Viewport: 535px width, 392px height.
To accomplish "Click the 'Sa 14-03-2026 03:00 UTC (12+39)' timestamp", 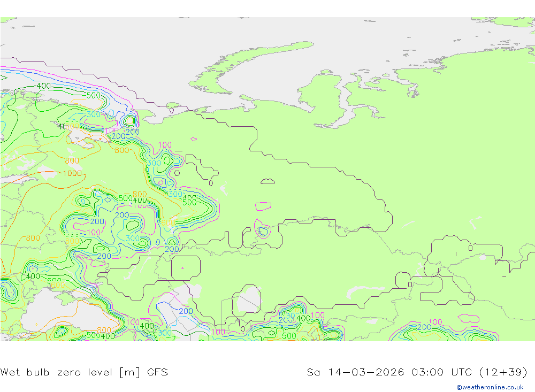I will coord(417,372).
